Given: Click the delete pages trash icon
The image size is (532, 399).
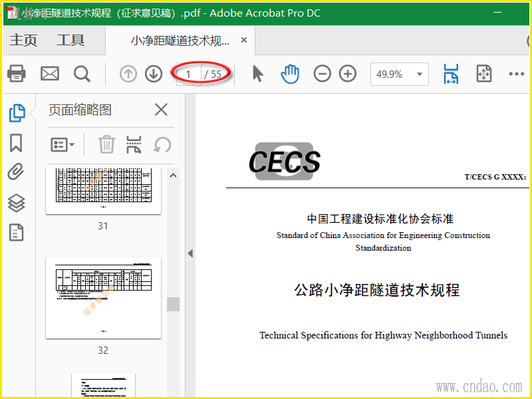Looking at the screenshot, I should pyautogui.click(x=106, y=144).
